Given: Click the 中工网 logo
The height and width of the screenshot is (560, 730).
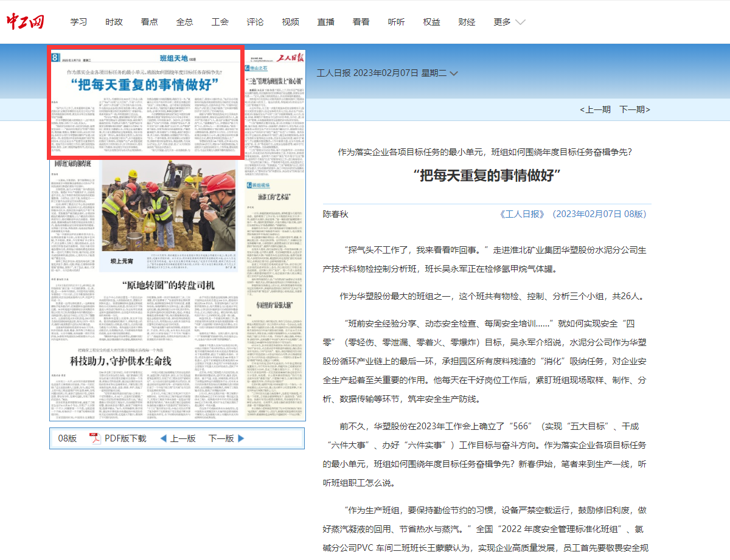Looking at the screenshot, I should 26,21.
